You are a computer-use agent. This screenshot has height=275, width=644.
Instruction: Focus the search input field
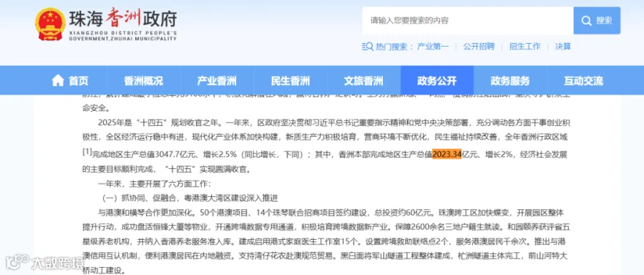coord(468,21)
